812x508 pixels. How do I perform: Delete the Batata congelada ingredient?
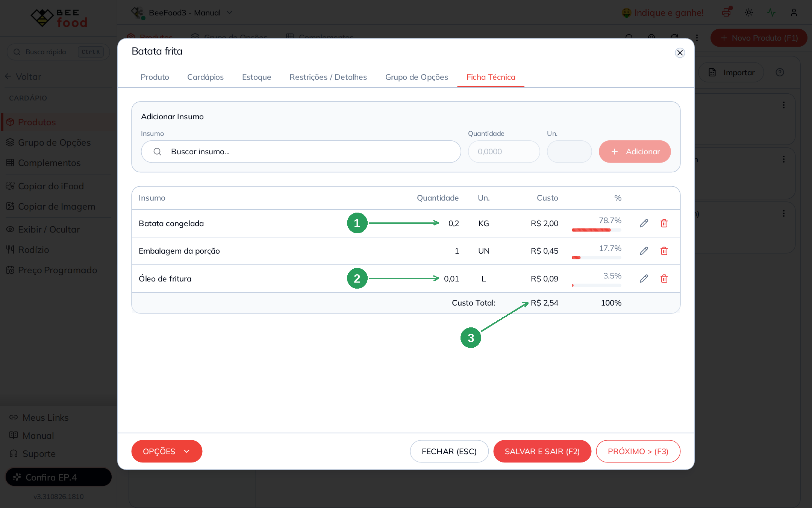[664, 223]
